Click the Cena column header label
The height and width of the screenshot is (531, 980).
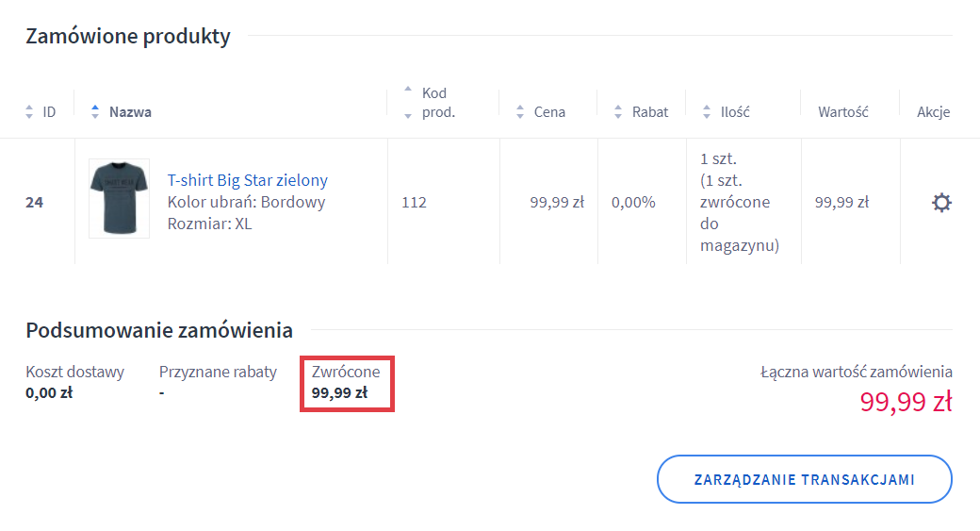tap(549, 112)
